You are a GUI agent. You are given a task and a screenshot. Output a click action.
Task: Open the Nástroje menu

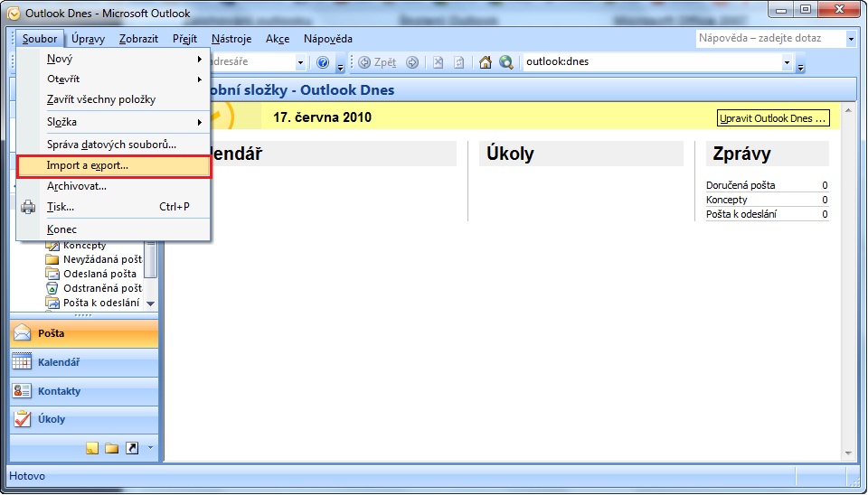point(231,39)
